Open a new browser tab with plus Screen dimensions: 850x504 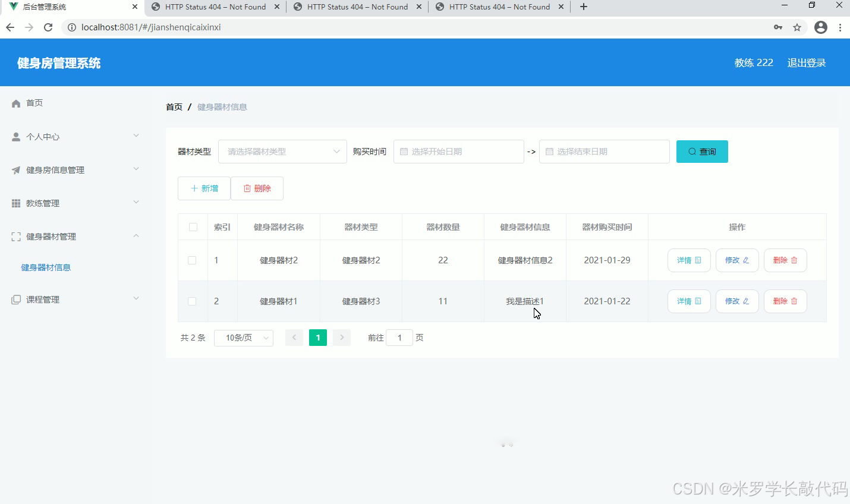[x=584, y=7]
